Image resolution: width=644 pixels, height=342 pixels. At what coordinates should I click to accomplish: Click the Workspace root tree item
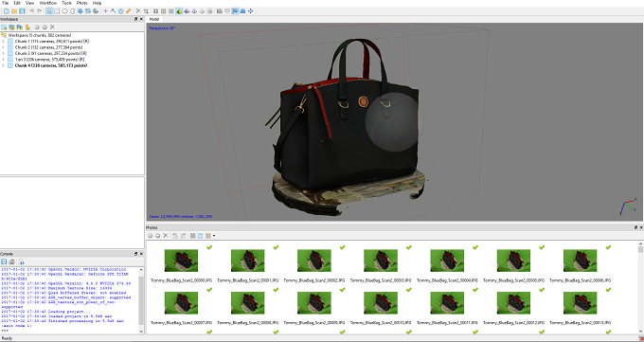click(x=37, y=35)
